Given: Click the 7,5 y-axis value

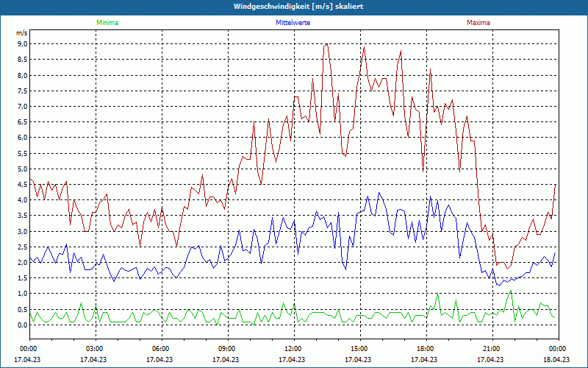Looking at the screenshot, I should pos(23,91).
